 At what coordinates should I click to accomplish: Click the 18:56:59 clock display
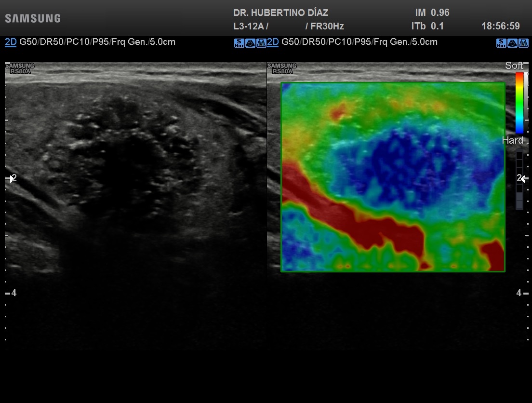pyautogui.click(x=500, y=27)
